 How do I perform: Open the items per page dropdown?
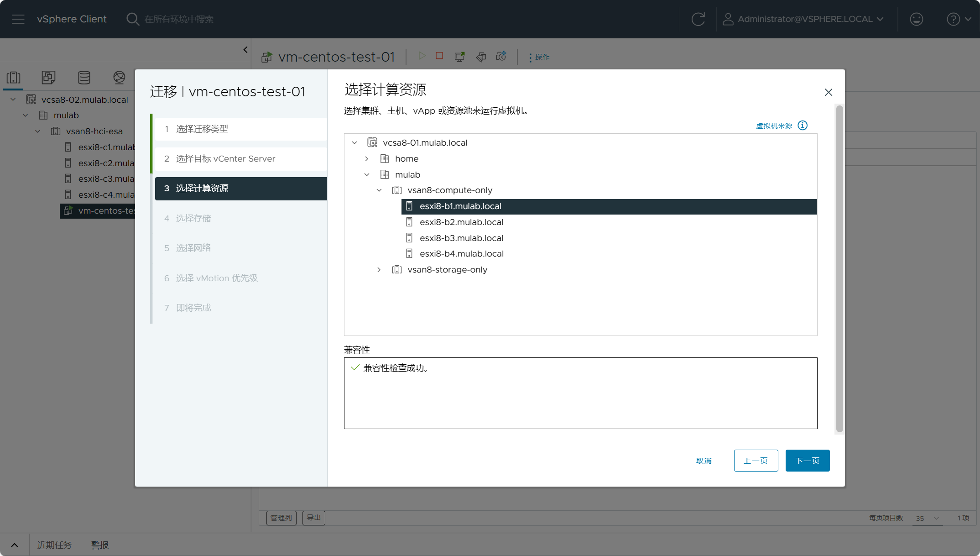(x=928, y=518)
